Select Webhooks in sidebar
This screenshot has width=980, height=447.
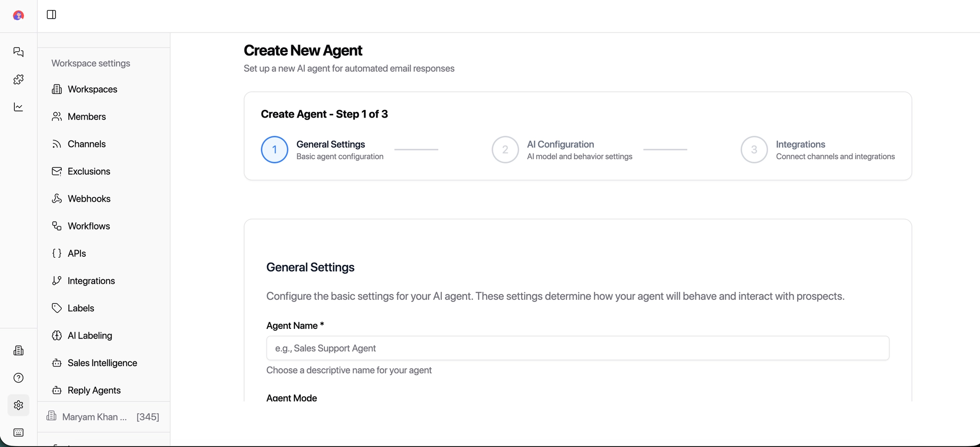[x=89, y=199]
